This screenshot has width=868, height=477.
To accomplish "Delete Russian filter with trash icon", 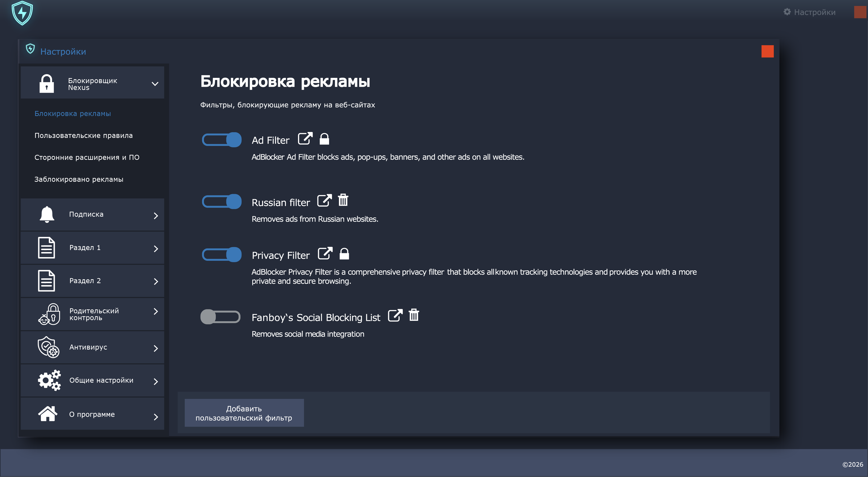I will pyautogui.click(x=343, y=200).
